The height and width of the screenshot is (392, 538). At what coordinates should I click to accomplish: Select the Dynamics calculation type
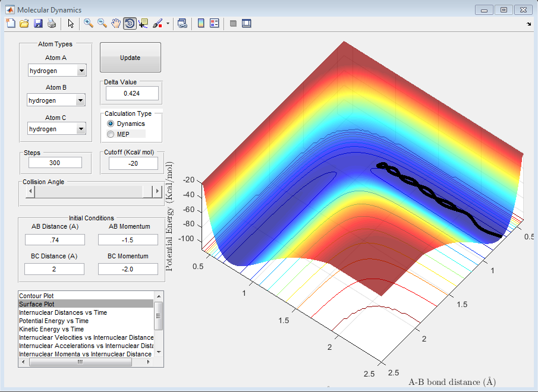click(x=111, y=124)
